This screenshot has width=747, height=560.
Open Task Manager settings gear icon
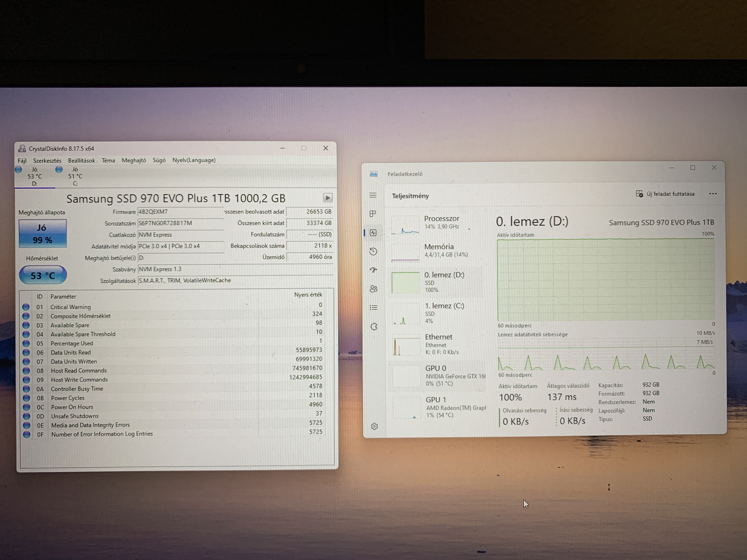(x=374, y=426)
